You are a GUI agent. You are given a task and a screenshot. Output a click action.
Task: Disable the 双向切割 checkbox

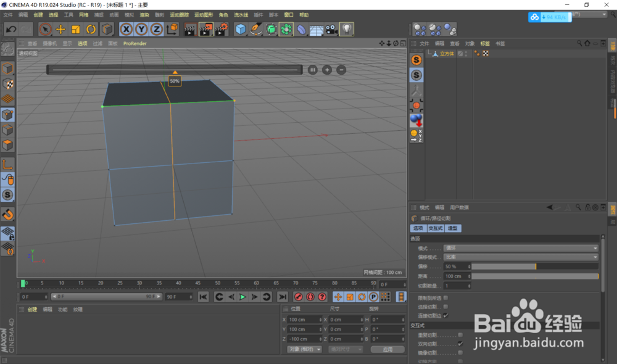point(460,342)
